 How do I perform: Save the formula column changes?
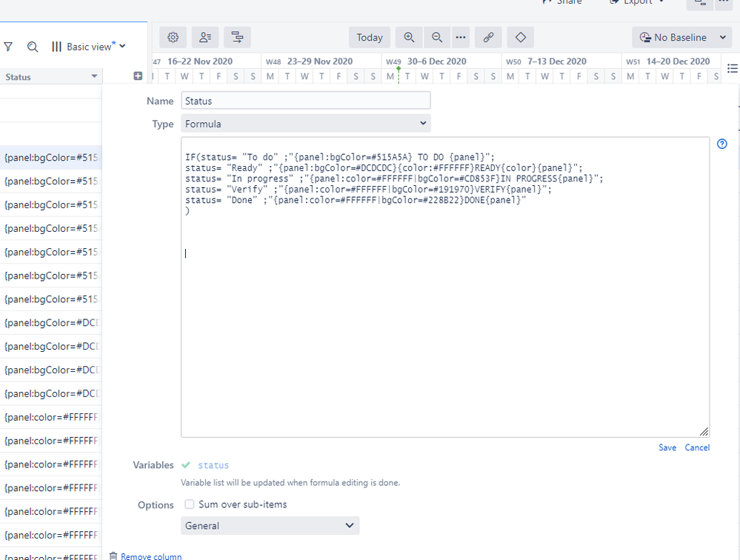pos(667,447)
